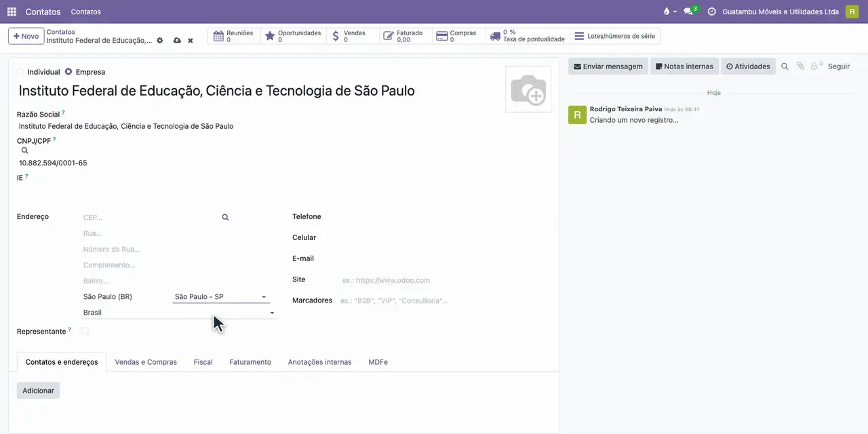Viewport: 868px width, 434px height.
Task: Click Rodrigo Teixeira Paiva's message avatar
Action: click(577, 115)
